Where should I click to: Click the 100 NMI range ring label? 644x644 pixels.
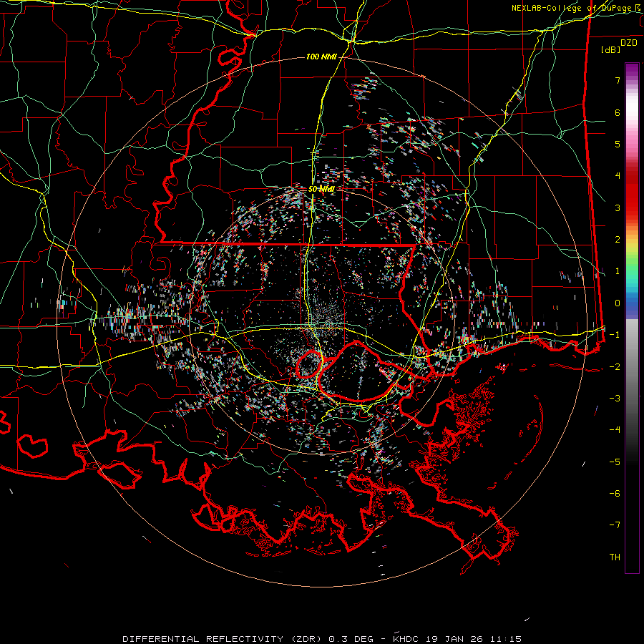pyautogui.click(x=321, y=57)
